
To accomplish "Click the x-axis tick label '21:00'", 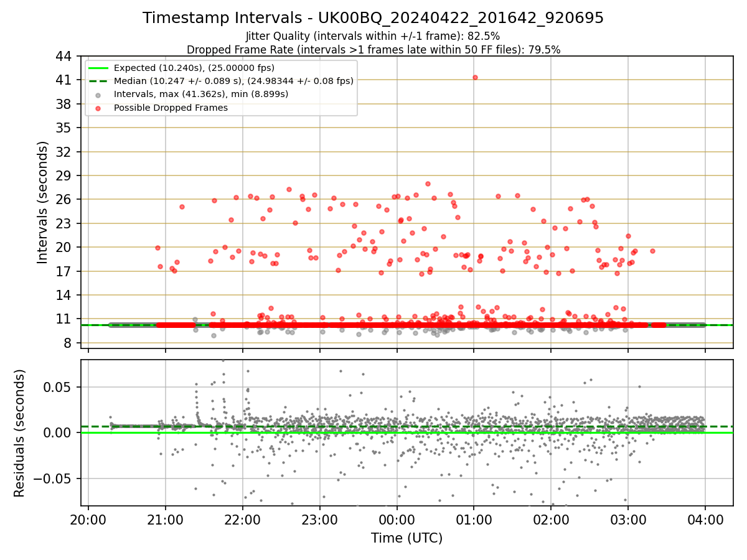I will 165,520.
